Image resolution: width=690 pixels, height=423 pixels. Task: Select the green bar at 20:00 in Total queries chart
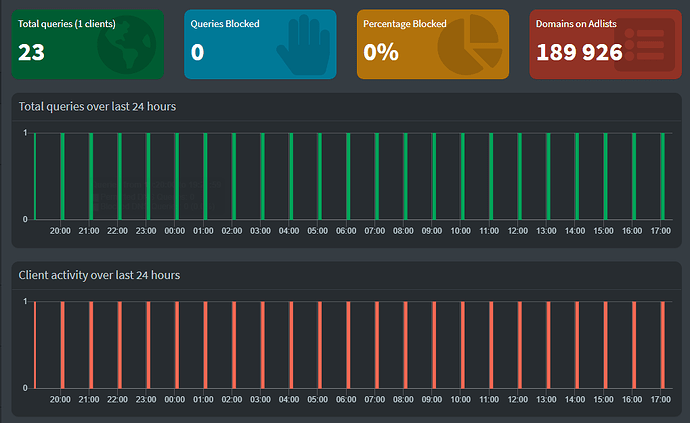point(62,176)
